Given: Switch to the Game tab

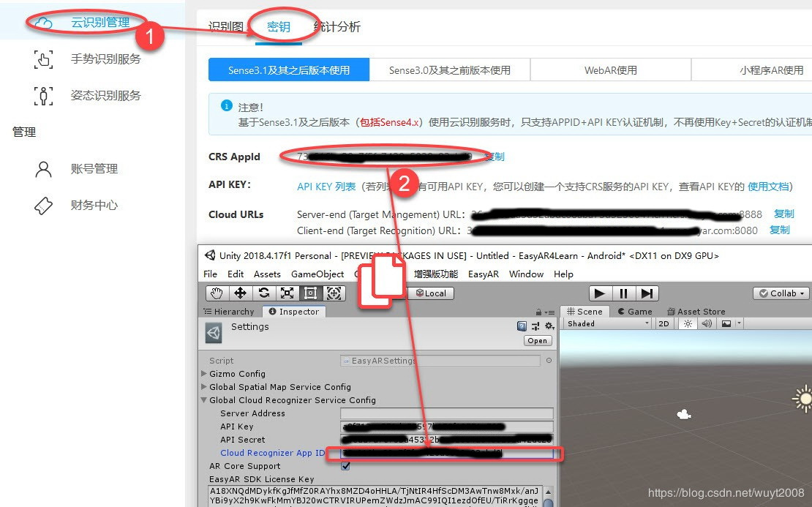Looking at the screenshot, I should (635, 312).
